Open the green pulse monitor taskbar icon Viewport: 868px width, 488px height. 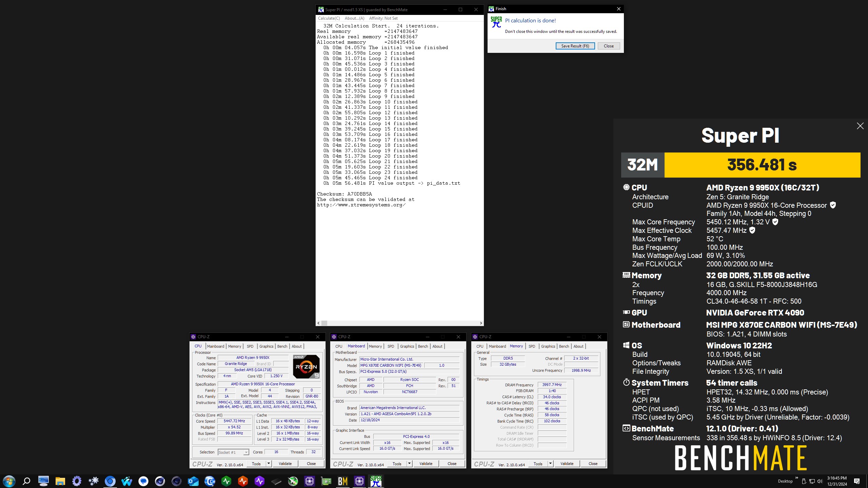[226, 481]
